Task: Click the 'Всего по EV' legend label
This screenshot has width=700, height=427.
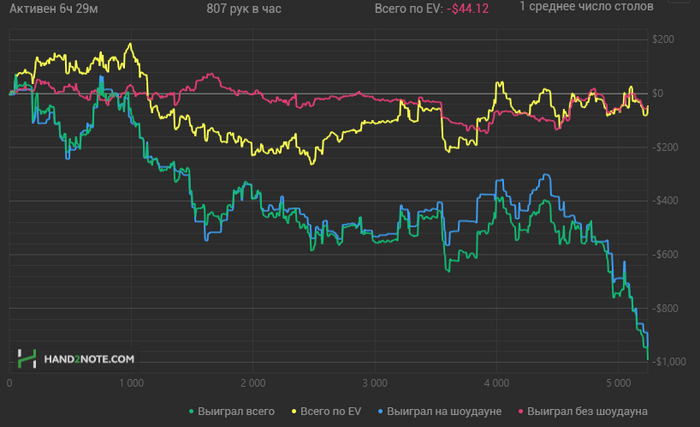Action: coord(331,411)
